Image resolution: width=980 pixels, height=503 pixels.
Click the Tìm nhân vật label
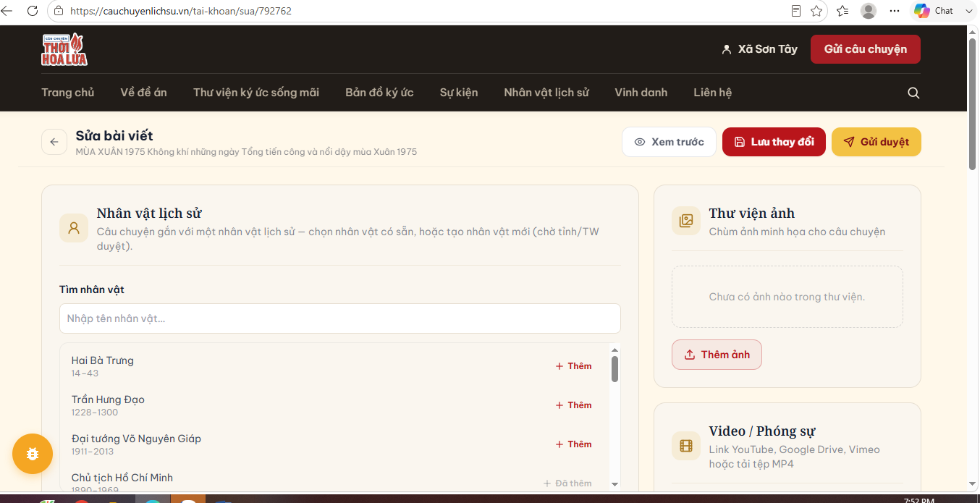tap(92, 289)
